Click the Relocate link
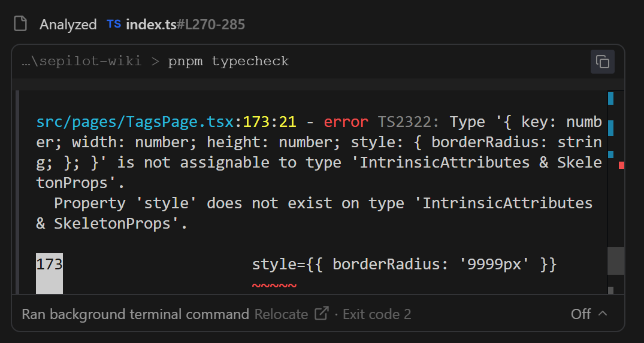The image size is (644, 343). coord(281,314)
